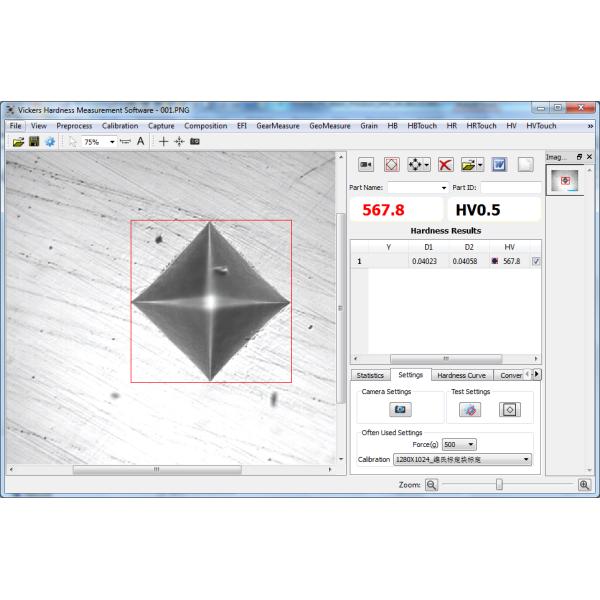The height and width of the screenshot is (600, 600).
Task: Switch to the Hardness Curve tab
Action: [462, 375]
